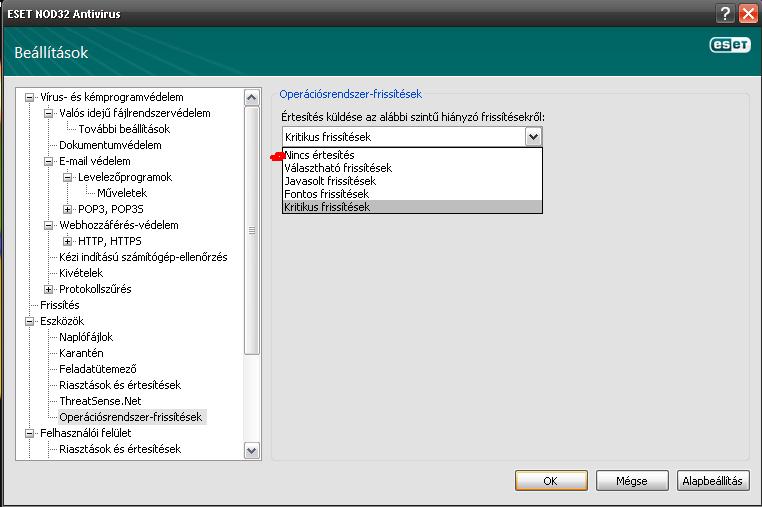Collapse the Felhasználói felület node

tap(29, 433)
